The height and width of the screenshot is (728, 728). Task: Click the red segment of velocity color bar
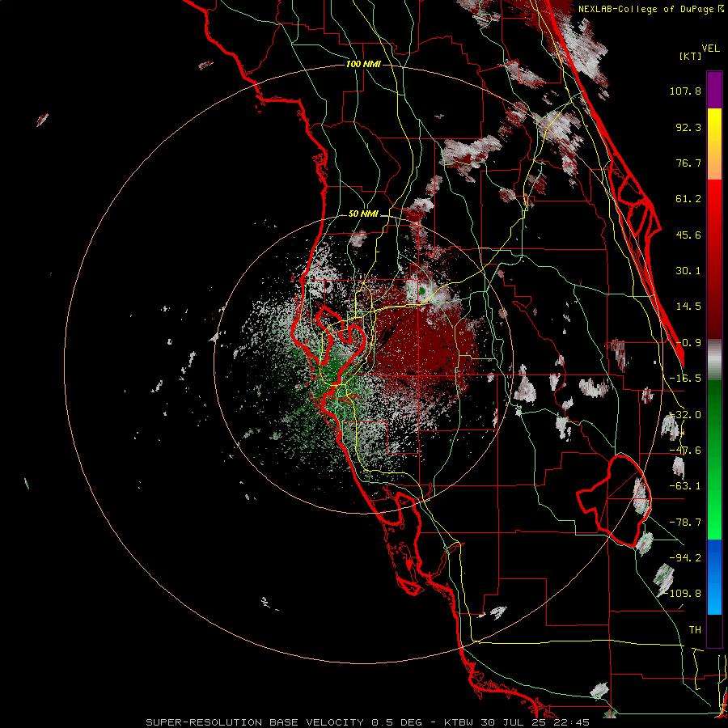[714, 260]
